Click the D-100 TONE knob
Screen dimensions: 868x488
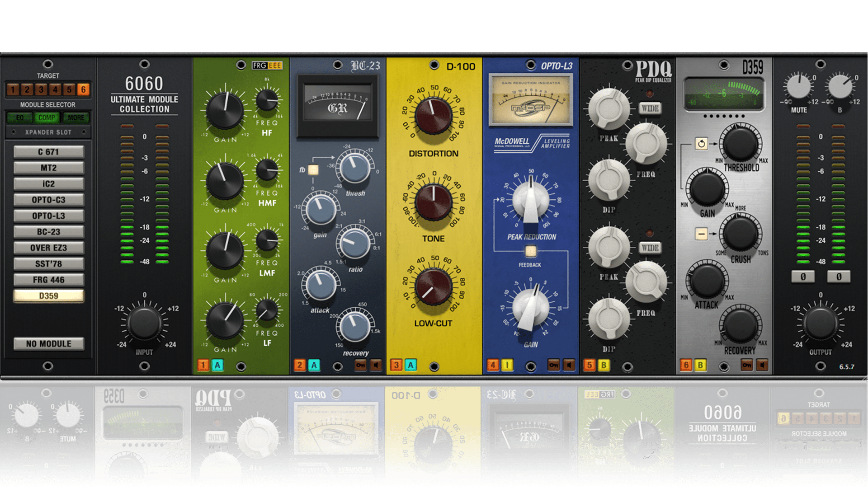point(434,201)
